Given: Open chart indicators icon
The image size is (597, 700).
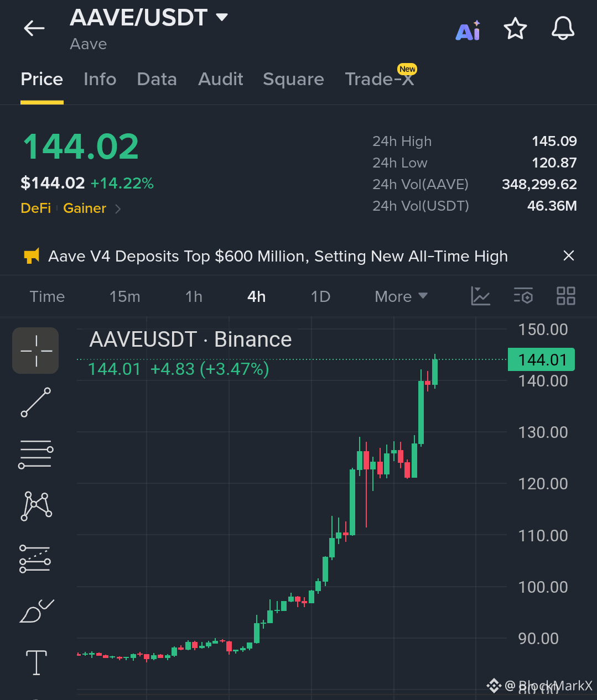Looking at the screenshot, I should click(480, 296).
